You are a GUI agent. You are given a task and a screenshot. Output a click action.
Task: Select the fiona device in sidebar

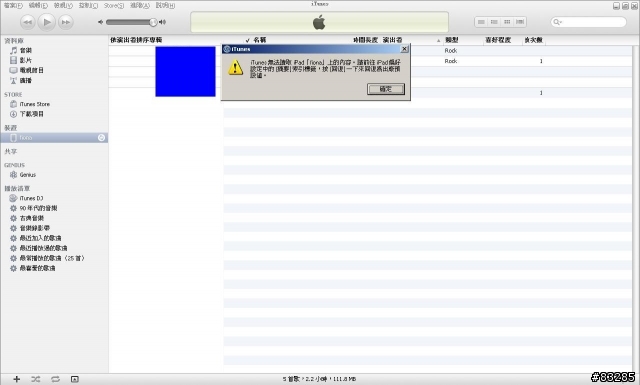pos(54,138)
